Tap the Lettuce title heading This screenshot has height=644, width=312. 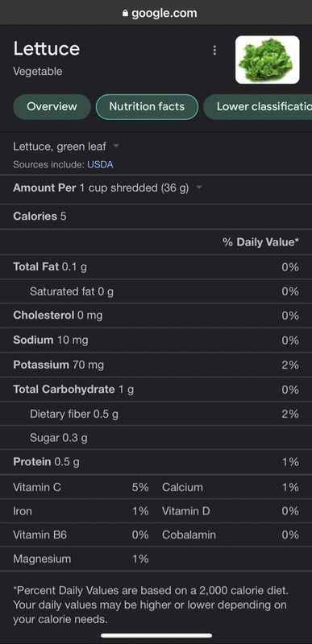coord(47,49)
